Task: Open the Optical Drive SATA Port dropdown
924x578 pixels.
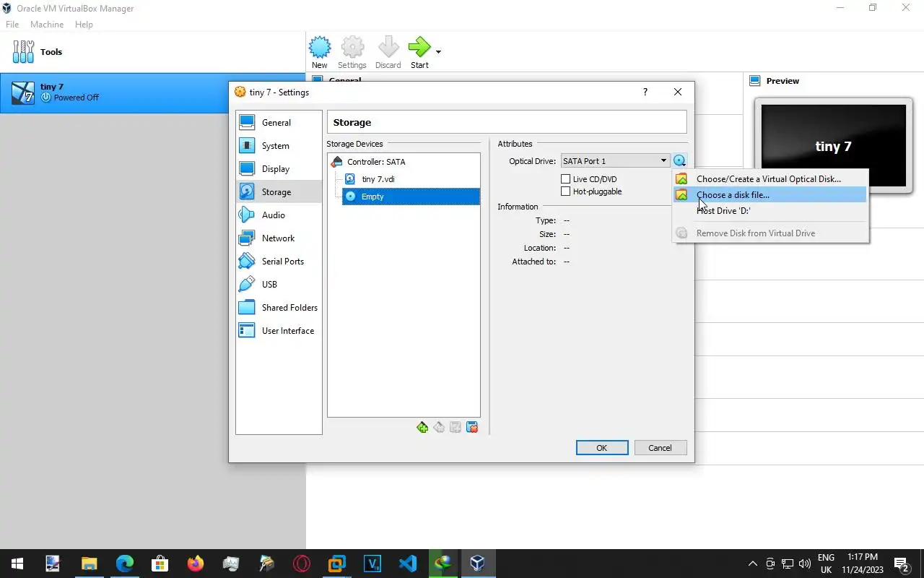Action: [x=614, y=161]
